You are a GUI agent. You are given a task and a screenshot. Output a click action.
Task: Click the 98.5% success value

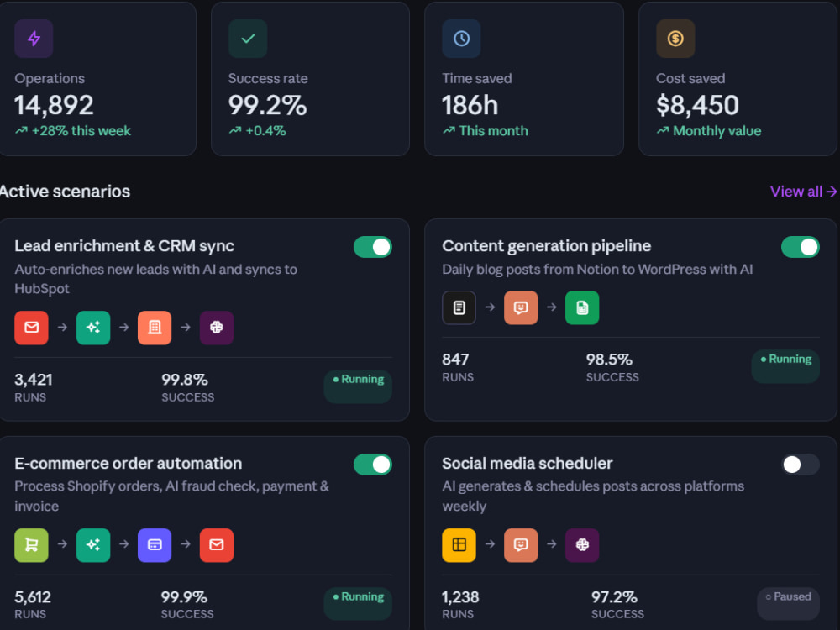coord(609,360)
